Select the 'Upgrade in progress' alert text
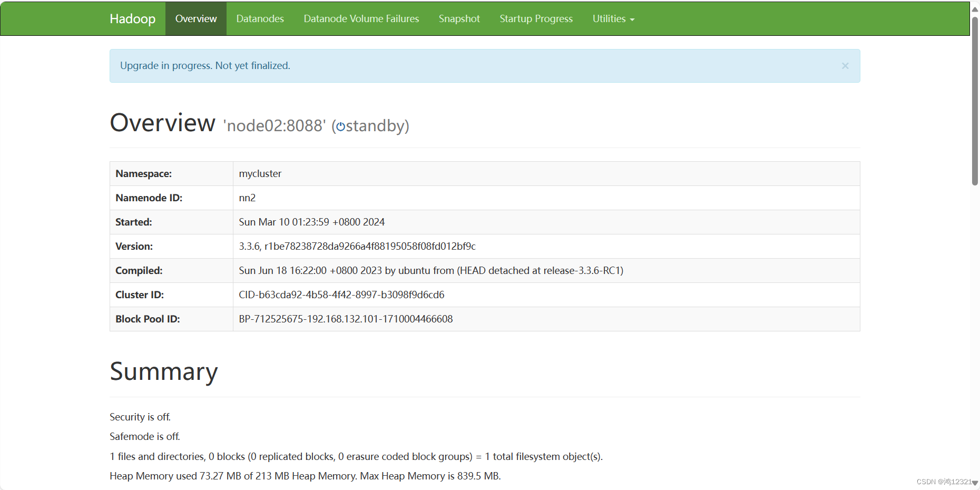 (x=205, y=65)
